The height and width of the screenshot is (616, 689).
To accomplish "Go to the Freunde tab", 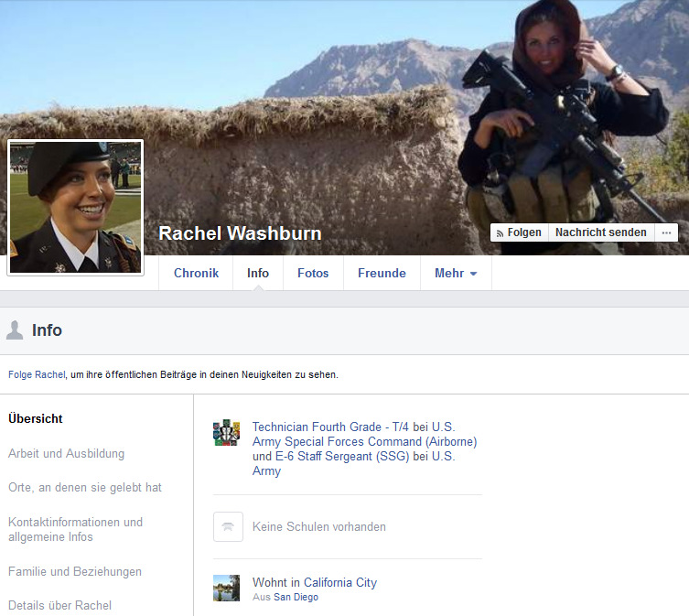I will pyautogui.click(x=382, y=273).
